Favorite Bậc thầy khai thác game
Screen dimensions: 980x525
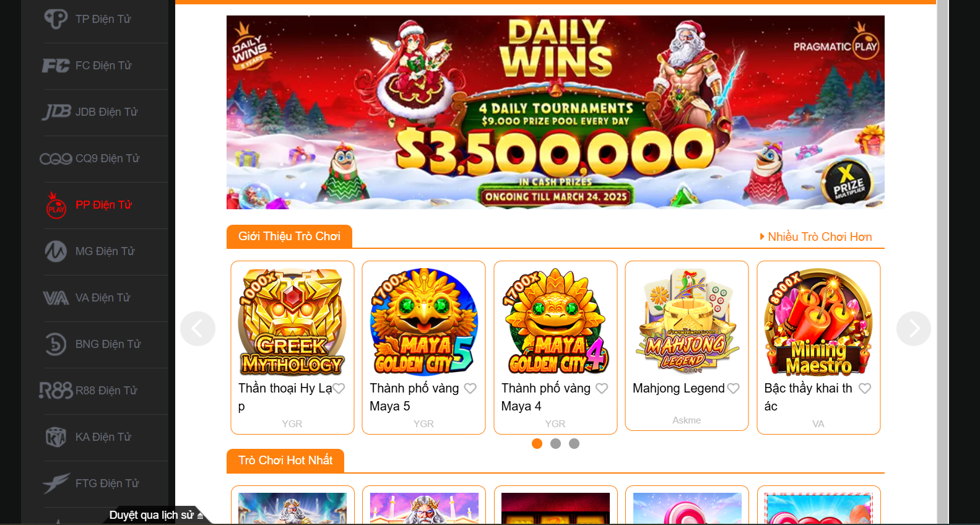click(x=865, y=388)
